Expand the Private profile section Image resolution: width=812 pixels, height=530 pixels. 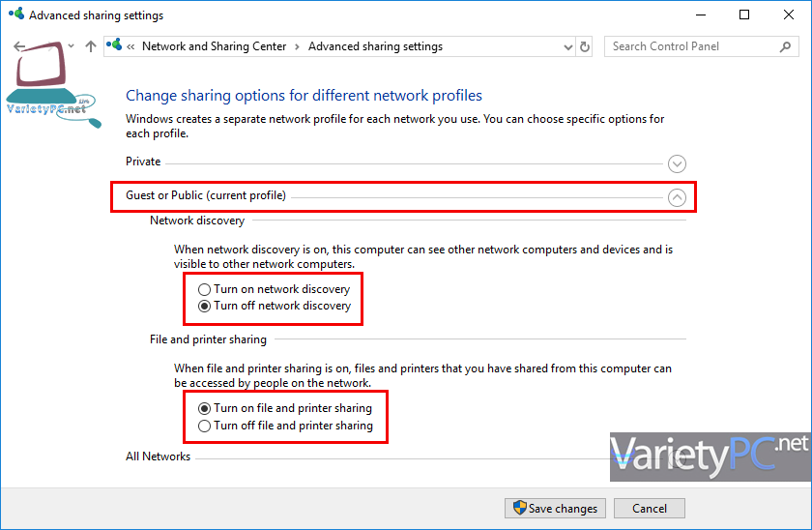677,163
